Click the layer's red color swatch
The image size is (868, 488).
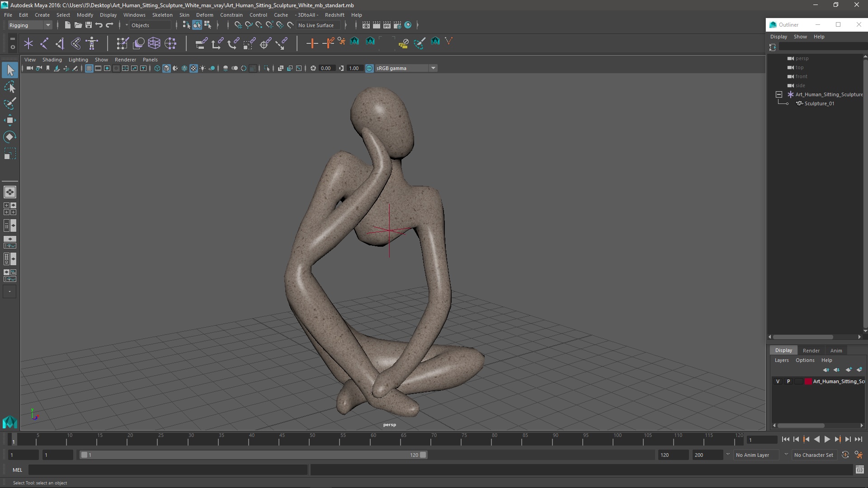pyautogui.click(x=808, y=381)
